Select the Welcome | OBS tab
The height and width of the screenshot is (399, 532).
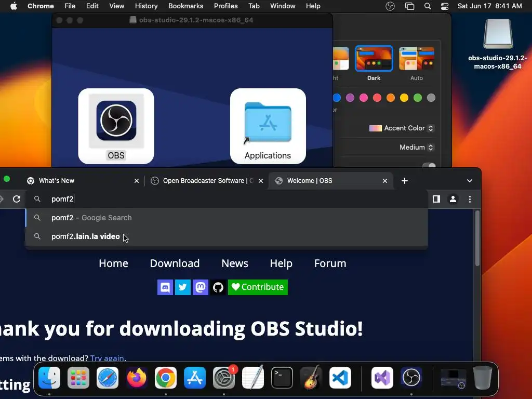[331, 181]
